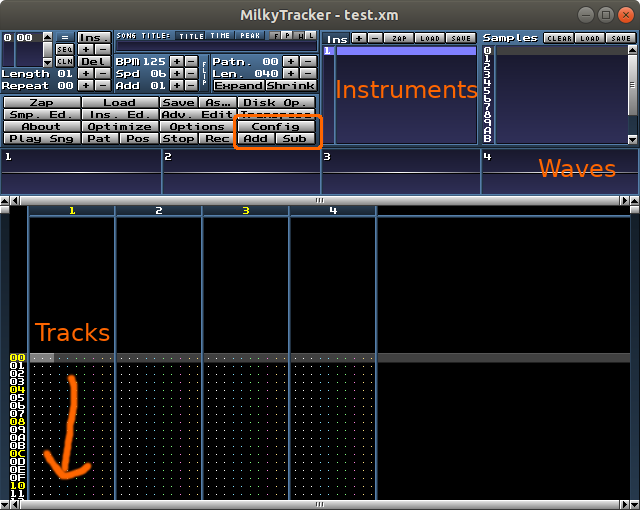The image size is (640, 510).
Task: Open the Options panel
Action: (x=198, y=126)
